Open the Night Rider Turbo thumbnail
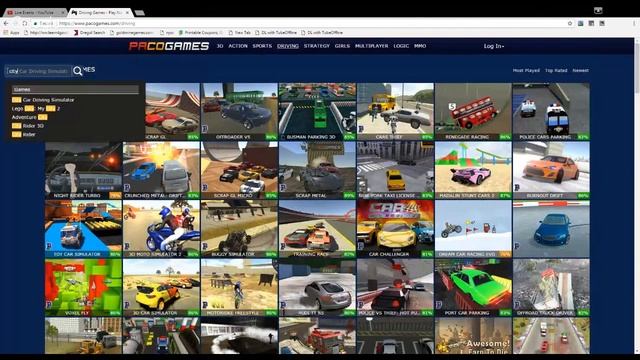Screen dimensions: 640x360 83,170
